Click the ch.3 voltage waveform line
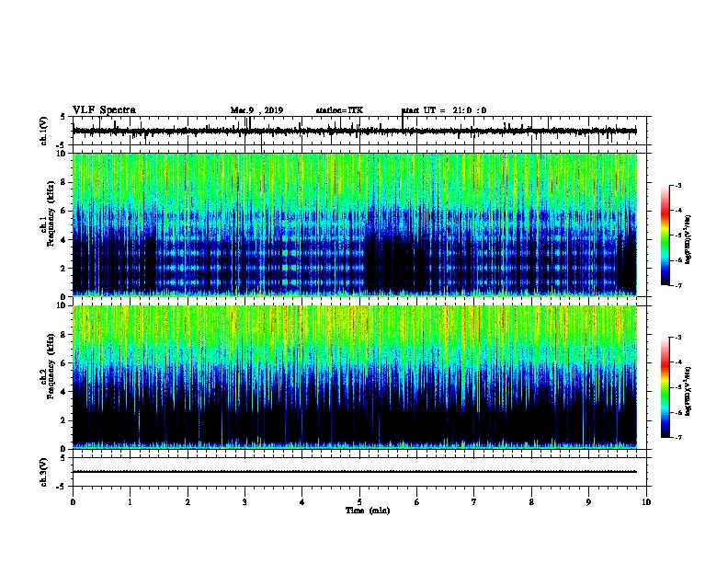The width and height of the screenshot is (728, 563). (354, 472)
